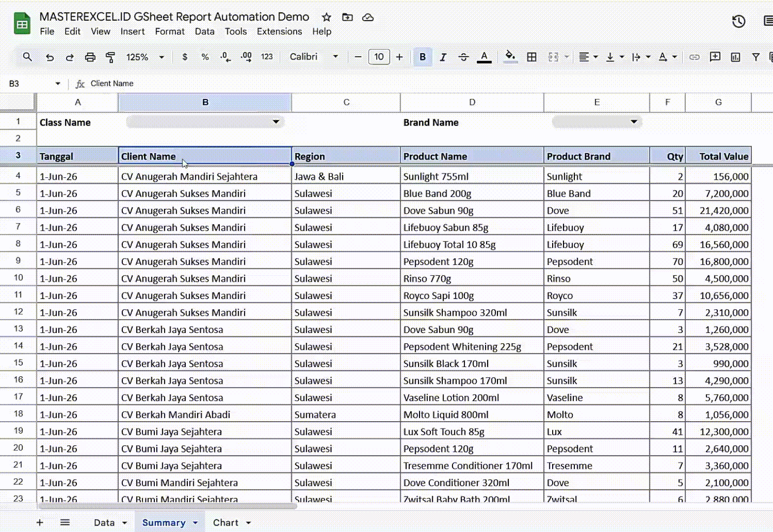Screen dimensions: 773x532
Task: Click the Redo arrow icon
Action: click(x=70, y=57)
